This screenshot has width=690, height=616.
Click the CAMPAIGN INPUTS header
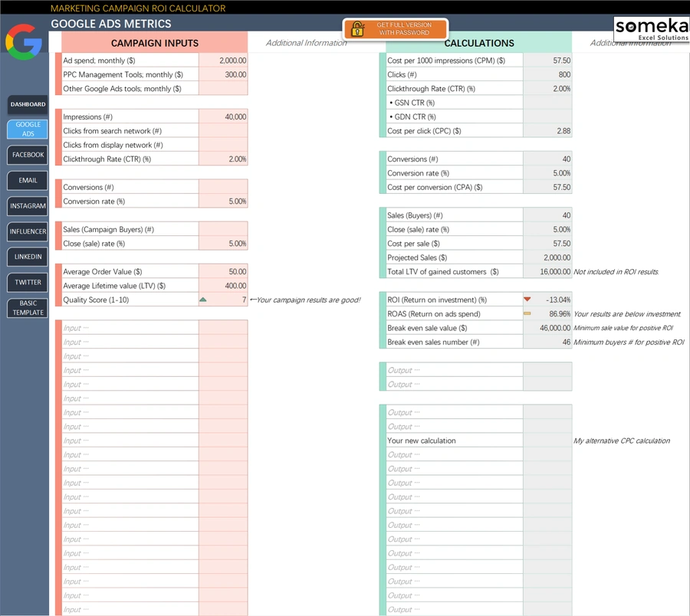click(154, 43)
